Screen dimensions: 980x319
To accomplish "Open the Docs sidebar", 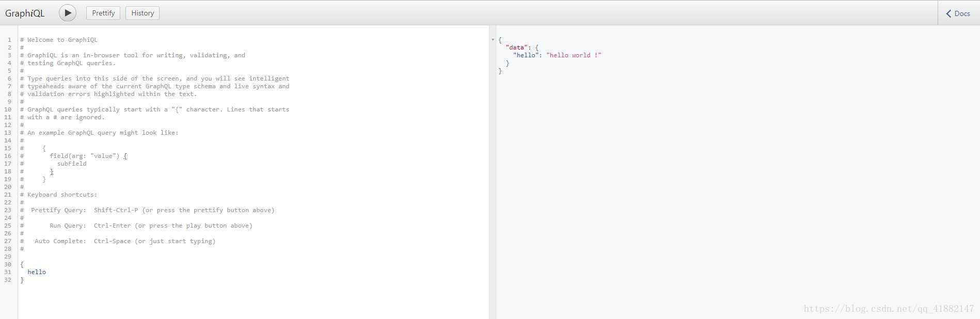I will pyautogui.click(x=958, y=13).
